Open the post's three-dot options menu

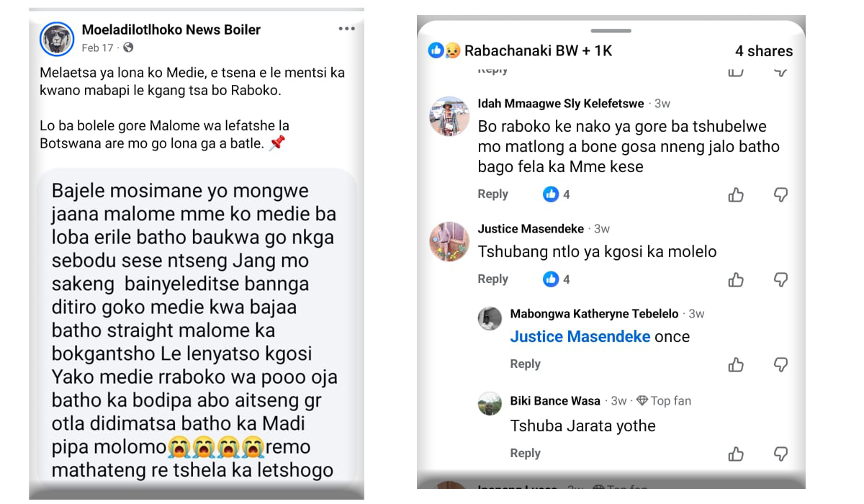(x=346, y=29)
